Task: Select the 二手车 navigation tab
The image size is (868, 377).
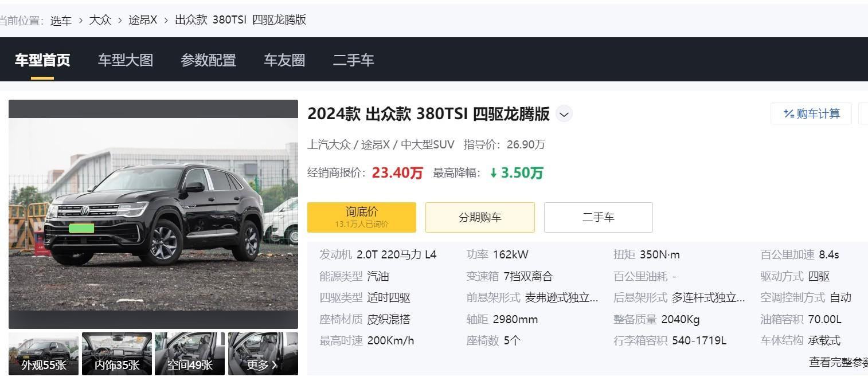Action: tap(353, 60)
